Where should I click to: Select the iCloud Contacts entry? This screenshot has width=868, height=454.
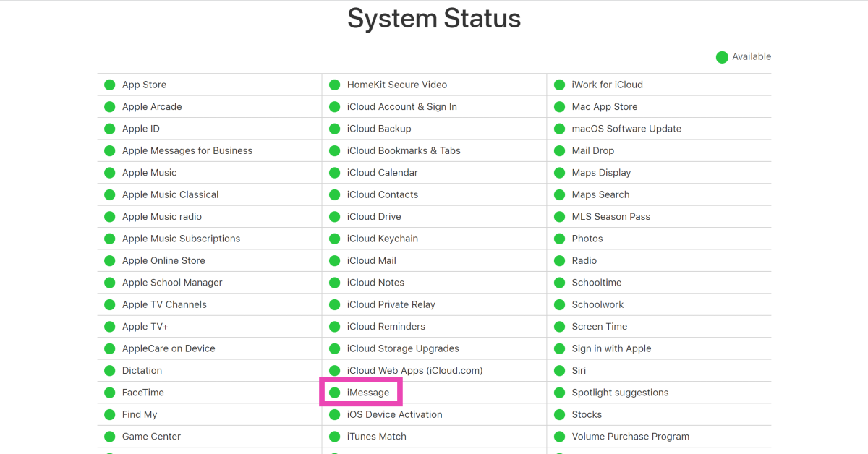383,194
